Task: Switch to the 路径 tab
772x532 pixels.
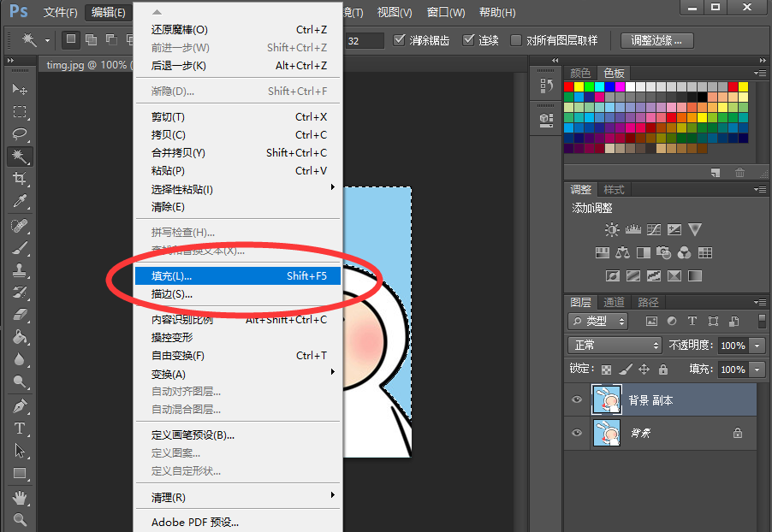Action: [x=647, y=302]
